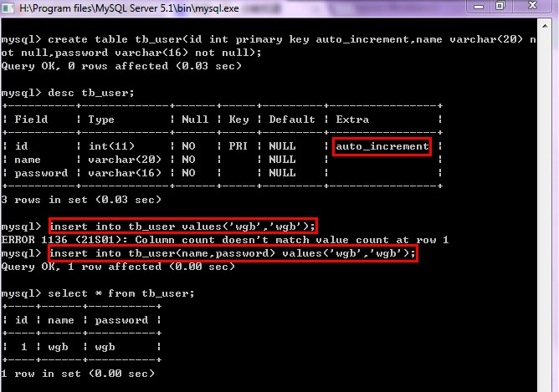Click the highlighted auto_increment value
The height and width of the screenshot is (392, 559).
382,146
